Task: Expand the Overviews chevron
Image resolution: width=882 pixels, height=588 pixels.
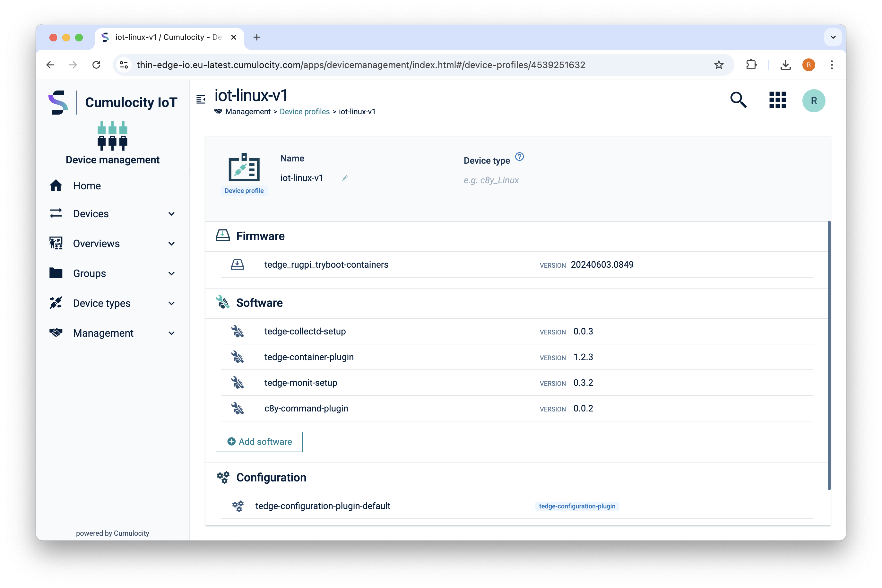Action: click(172, 244)
